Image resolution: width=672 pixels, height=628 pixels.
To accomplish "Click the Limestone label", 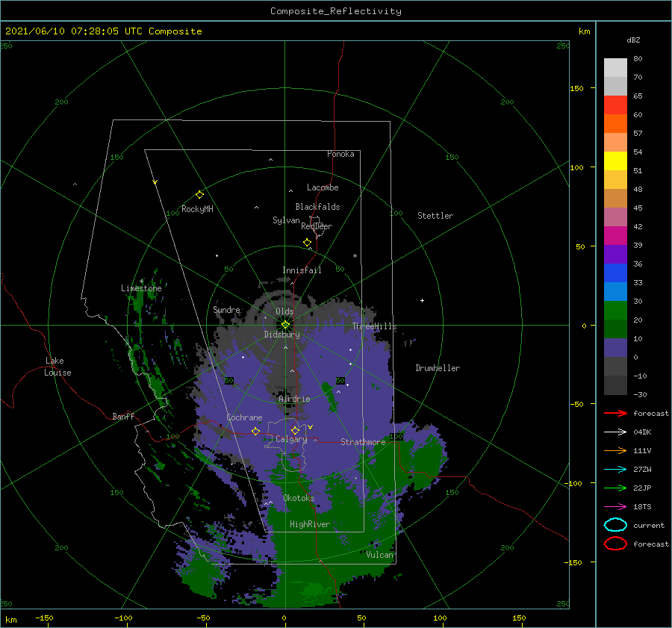I will [x=141, y=288].
